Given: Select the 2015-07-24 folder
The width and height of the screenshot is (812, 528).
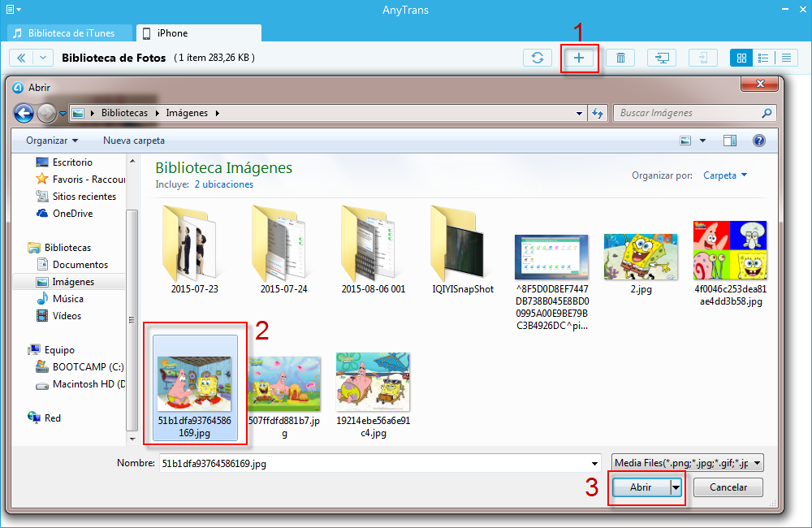Looking at the screenshot, I should coord(283,249).
